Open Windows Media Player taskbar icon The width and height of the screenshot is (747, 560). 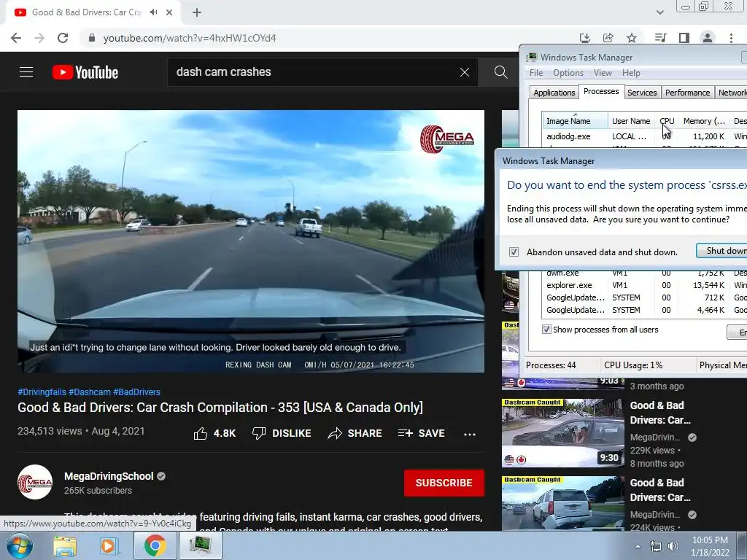point(108,545)
